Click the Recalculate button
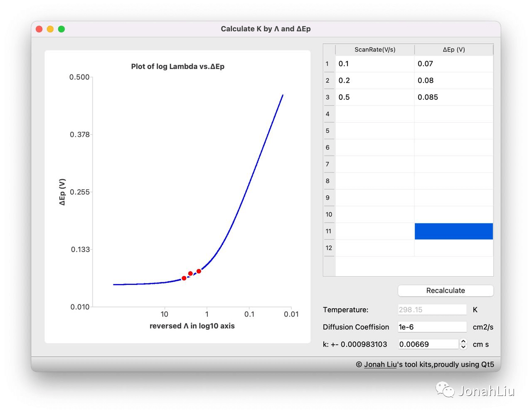Viewport: 532px width, 413px height. pos(445,291)
